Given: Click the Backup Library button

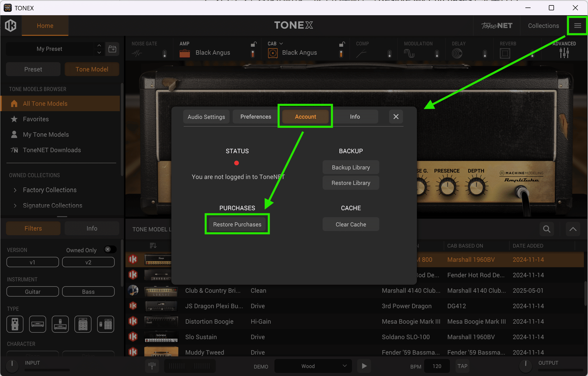Looking at the screenshot, I should 350,167.
